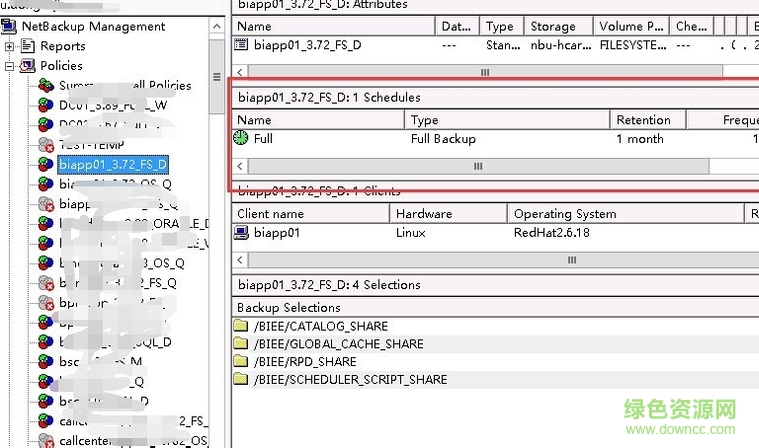Sort attributes by Volume P... column header

point(632,26)
